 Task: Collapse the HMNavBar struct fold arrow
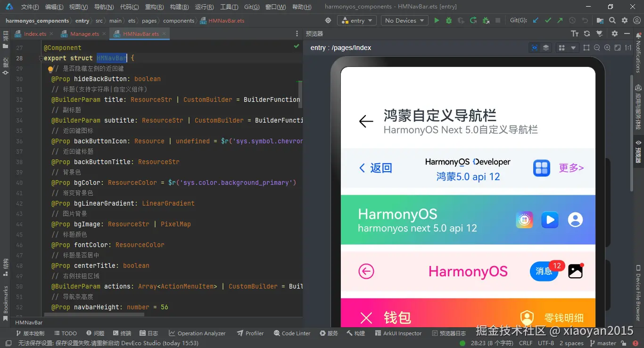click(41, 58)
